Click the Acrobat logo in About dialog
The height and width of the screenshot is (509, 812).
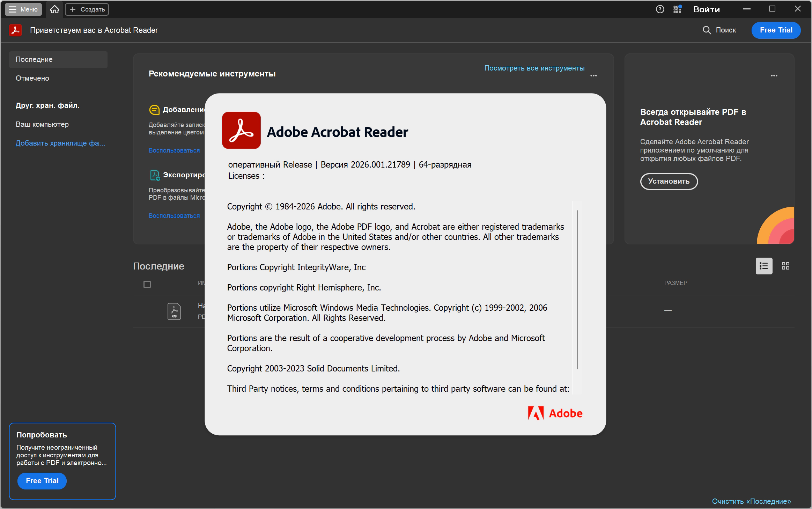point(241,130)
